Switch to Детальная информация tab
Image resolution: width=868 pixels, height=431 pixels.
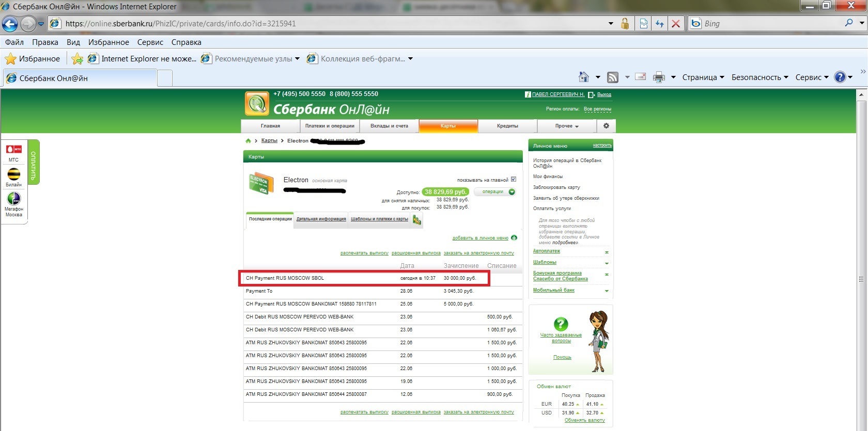tap(321, 219)
